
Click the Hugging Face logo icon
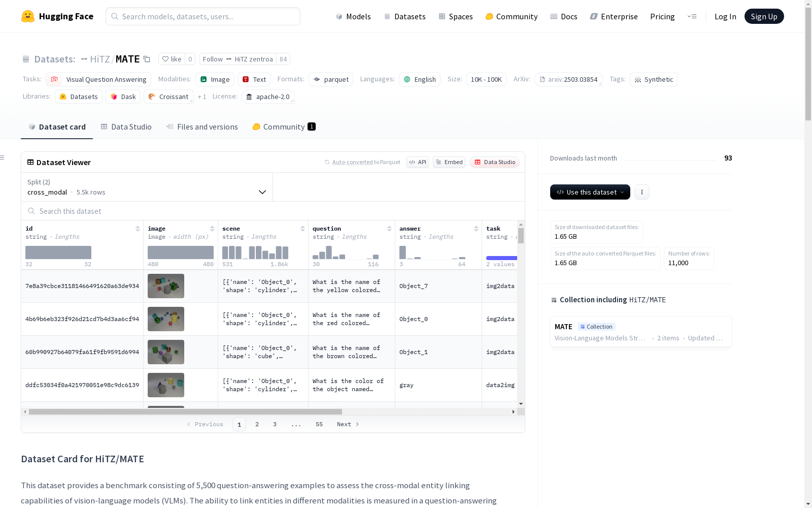pyautogui.click(x=28, y=16)
